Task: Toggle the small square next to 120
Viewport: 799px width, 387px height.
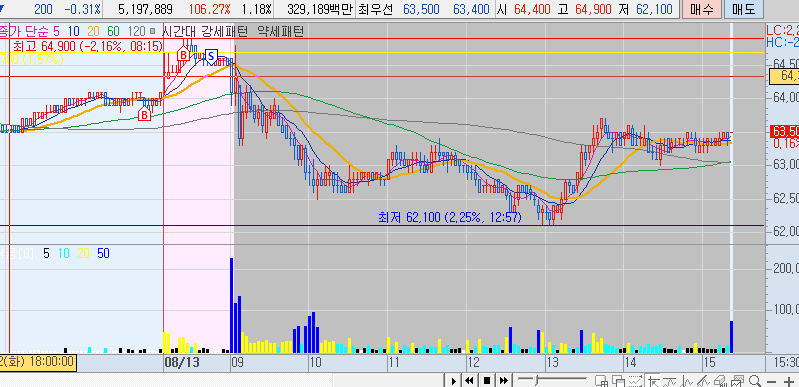Action: click(152, 32)
